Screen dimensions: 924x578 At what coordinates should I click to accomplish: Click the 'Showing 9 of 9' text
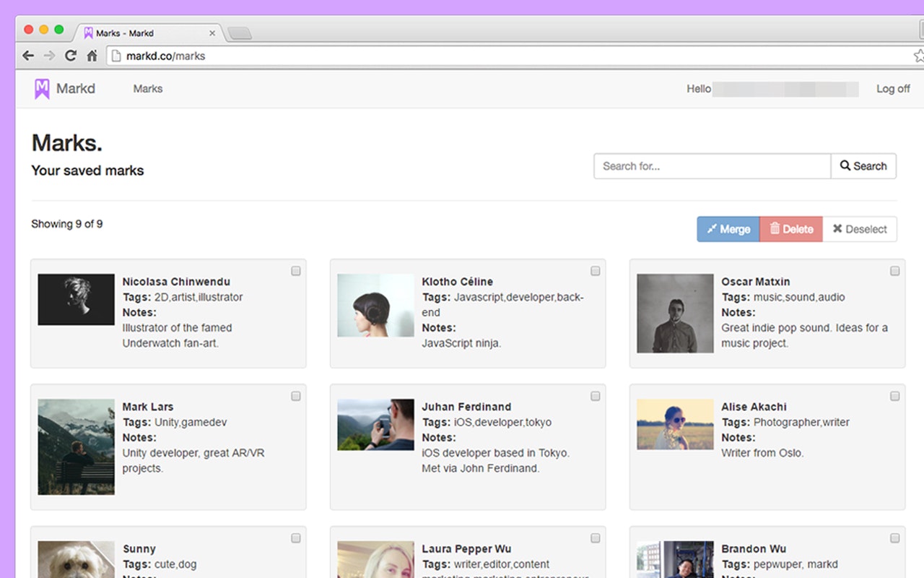67,224
